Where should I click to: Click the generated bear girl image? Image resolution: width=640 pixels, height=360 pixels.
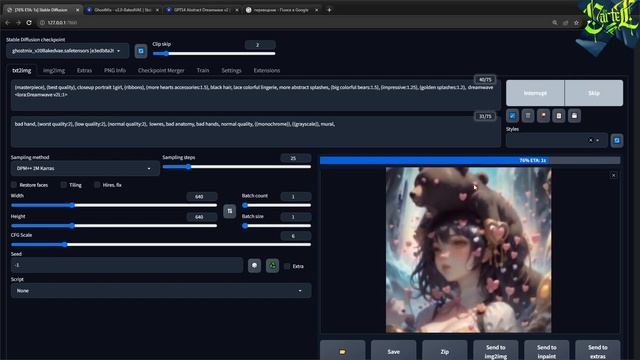point(469,250)
